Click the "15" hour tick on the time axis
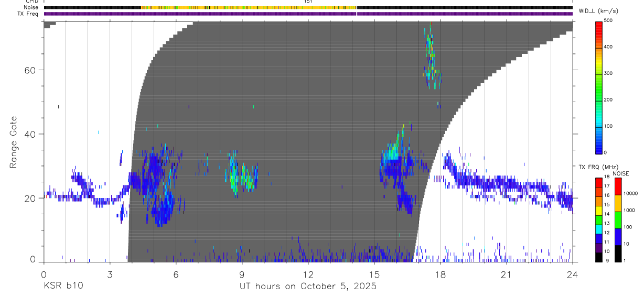The height and width of the screenshot is (297, 644). click(374, 274)
